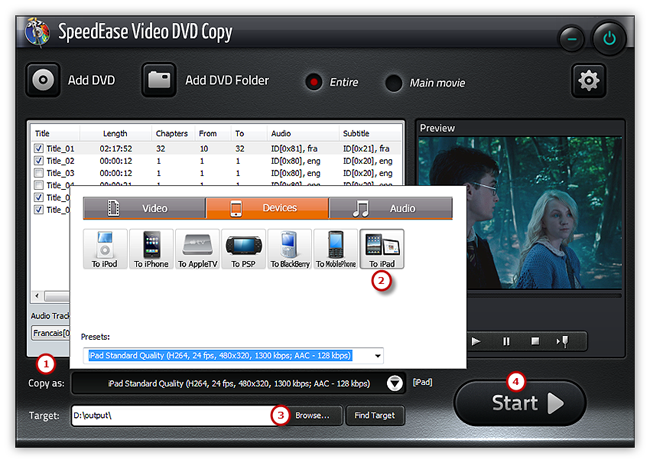Switch to the Video tab
This screenshot has height=463, width=650.
(144, 208)
